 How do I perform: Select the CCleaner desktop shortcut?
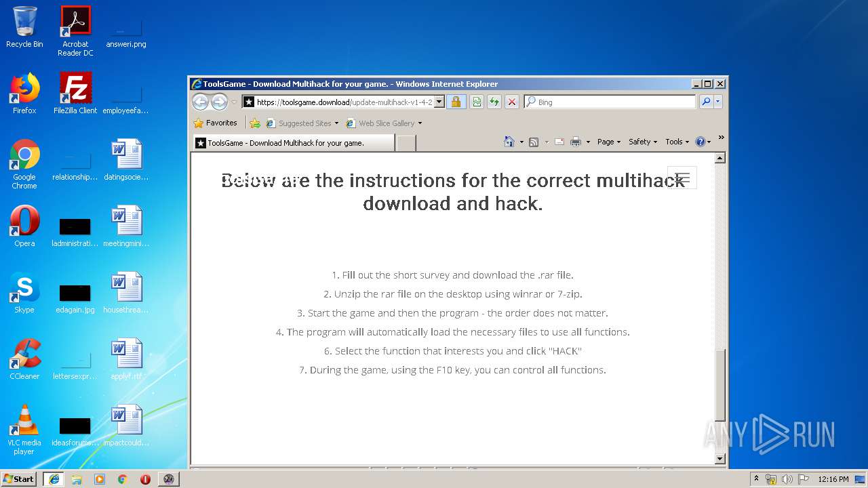click(x=24, y=359)
